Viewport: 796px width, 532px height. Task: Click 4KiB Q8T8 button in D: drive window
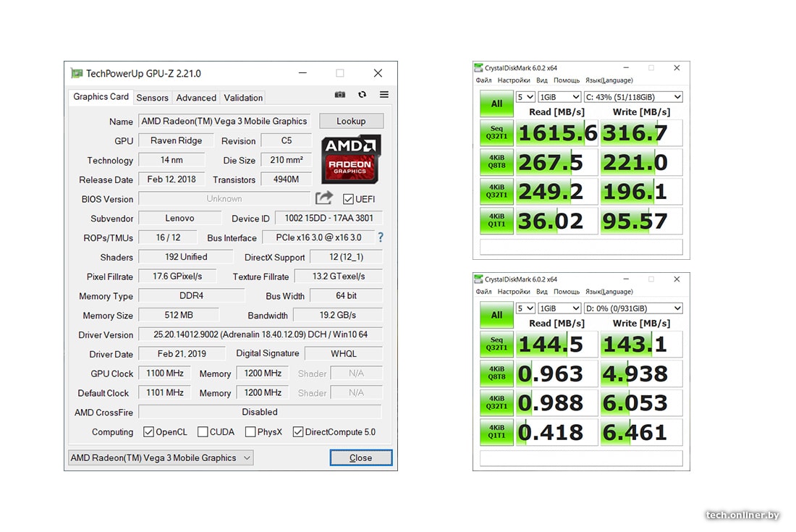tap(496, 373)
